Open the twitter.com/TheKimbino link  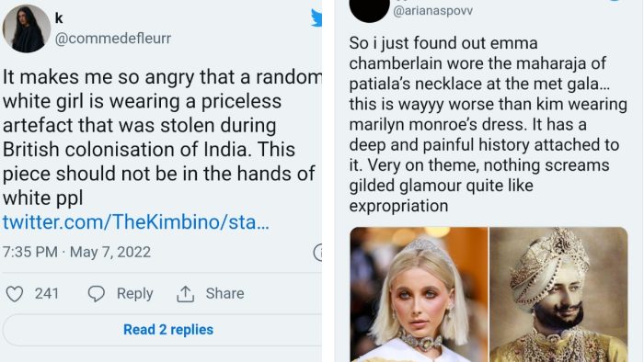tap(136, 222)
